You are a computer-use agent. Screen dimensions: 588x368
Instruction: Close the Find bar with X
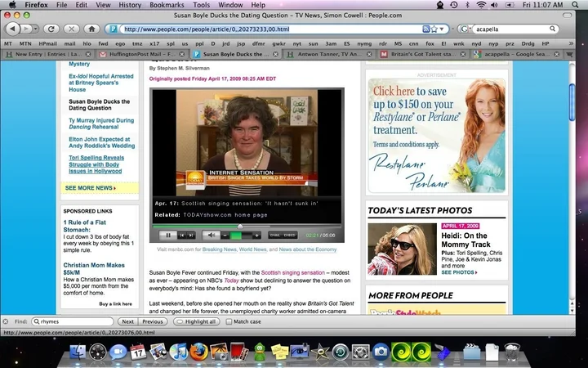(x=5, y=321)
